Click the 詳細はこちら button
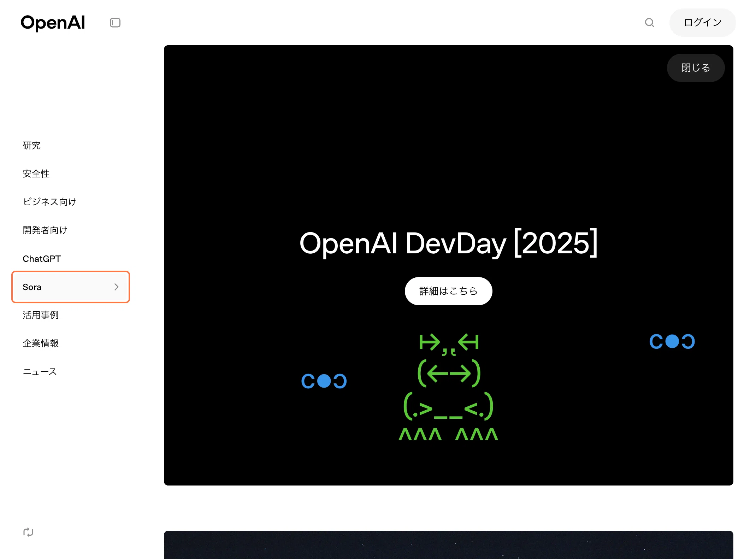 click(x=448, y=291)
